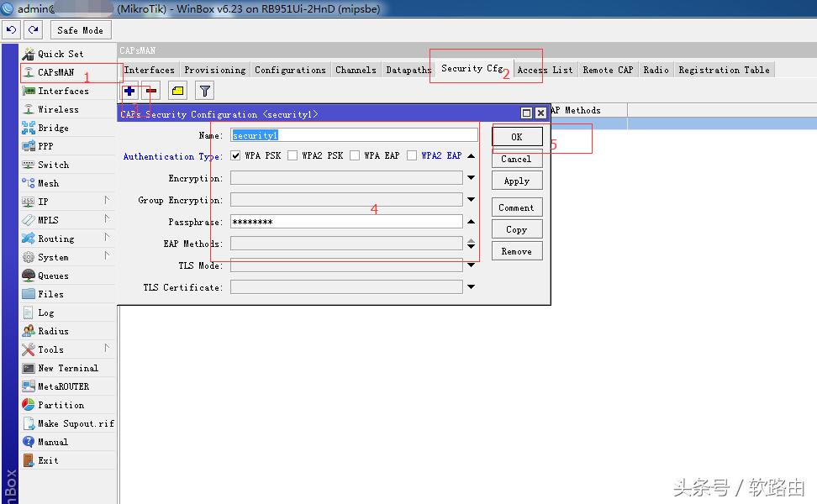Switch to the Registration Table tab
The image size is (817, 504).
click(x=724, y=70)
